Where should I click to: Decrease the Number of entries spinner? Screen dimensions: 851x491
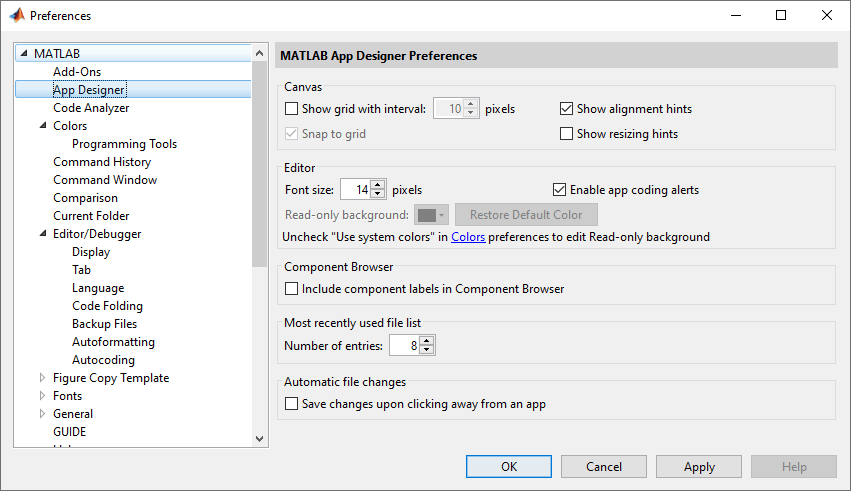tap(427, 351)
